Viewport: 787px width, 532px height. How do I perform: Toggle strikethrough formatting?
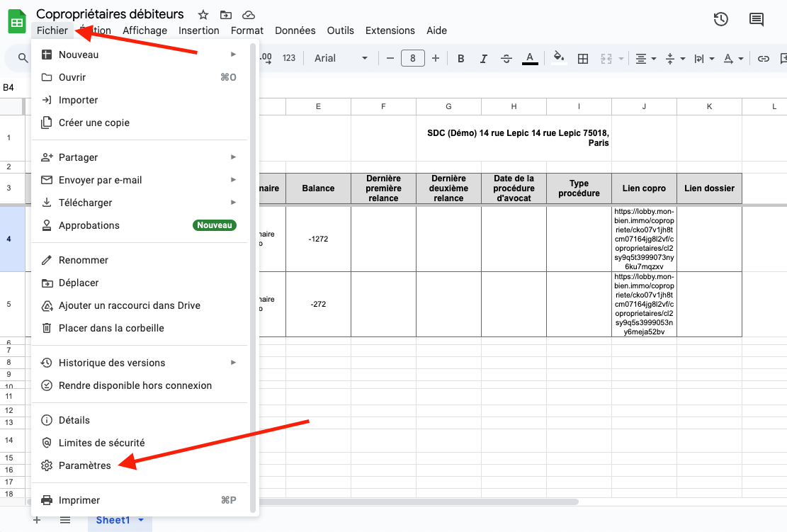click(x=506, y=59)
